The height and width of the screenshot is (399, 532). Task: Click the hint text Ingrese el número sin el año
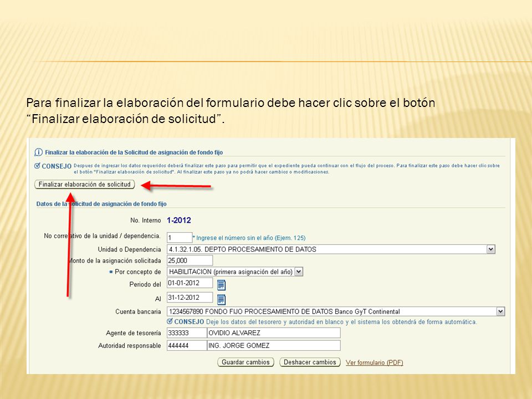tap(250, 238)
